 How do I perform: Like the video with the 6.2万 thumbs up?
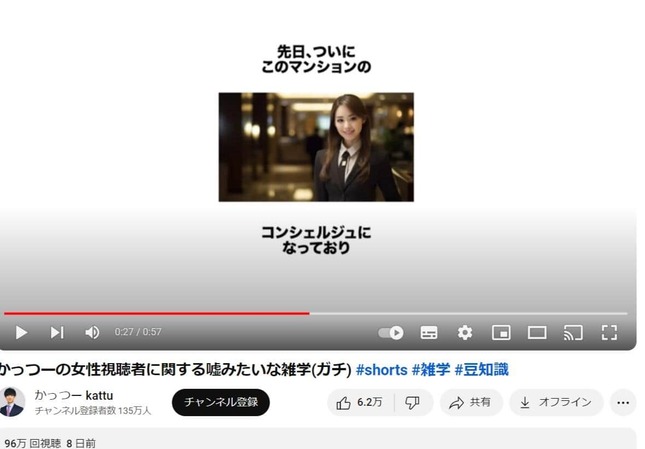coord(358,402)
